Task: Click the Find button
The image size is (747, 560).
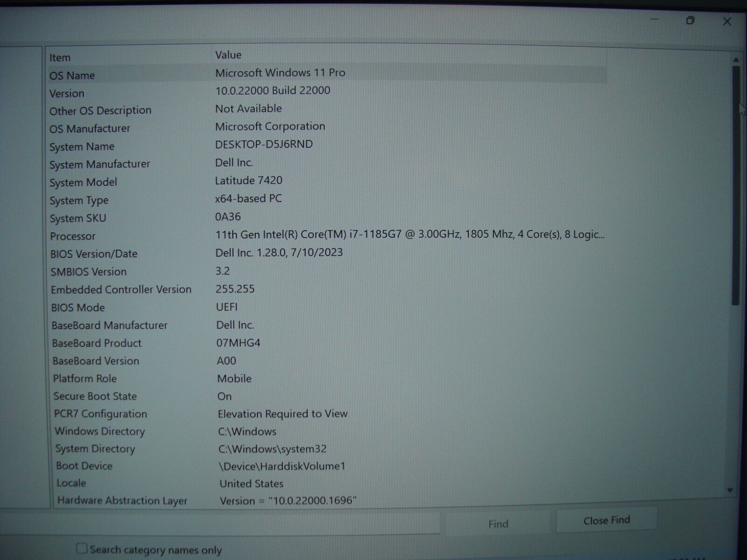Action: pos(498,524)
